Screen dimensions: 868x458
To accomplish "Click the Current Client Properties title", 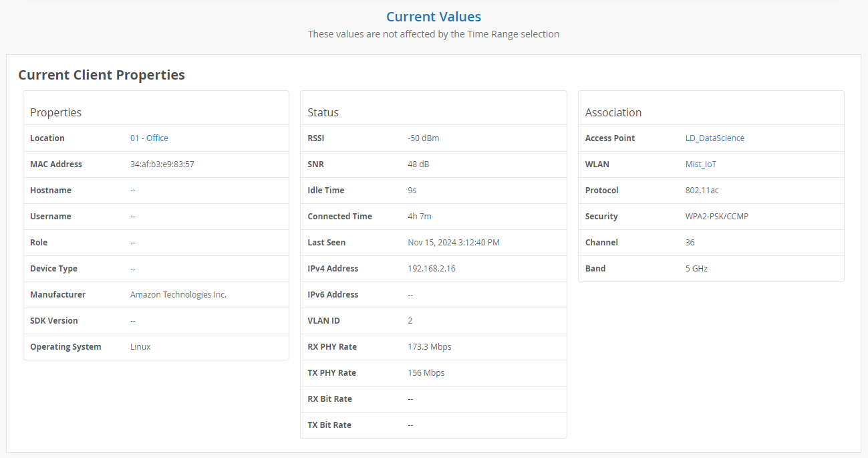I will [102, 75].
